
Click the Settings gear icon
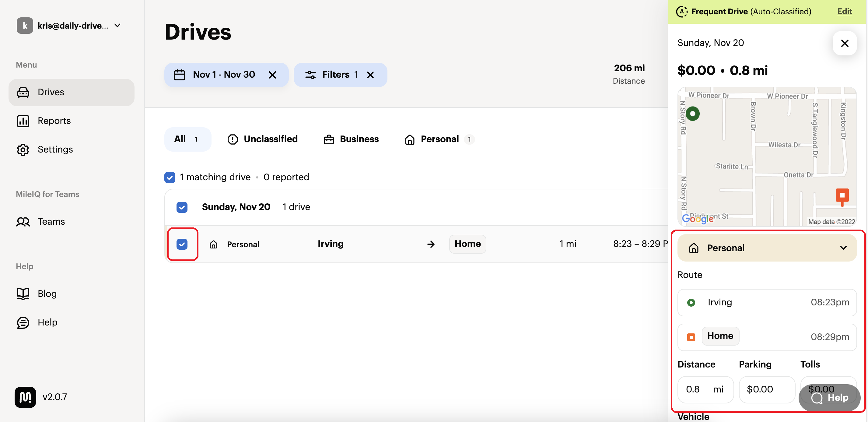click(x=23, y=150)
